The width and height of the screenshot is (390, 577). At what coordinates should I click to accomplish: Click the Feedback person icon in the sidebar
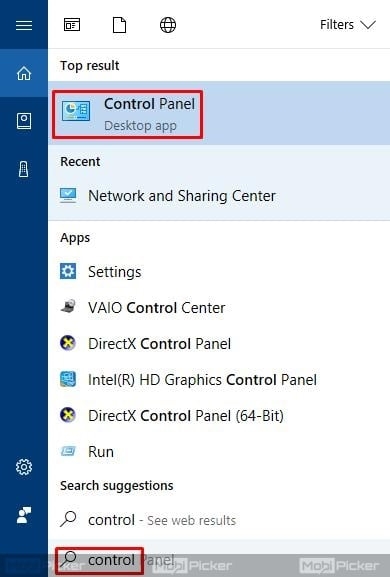click(24, 515)
